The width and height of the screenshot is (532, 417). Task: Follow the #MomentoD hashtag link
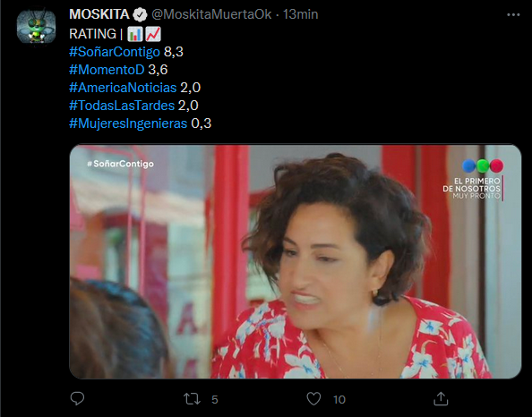pyautogui.click(x=107, y=70)
